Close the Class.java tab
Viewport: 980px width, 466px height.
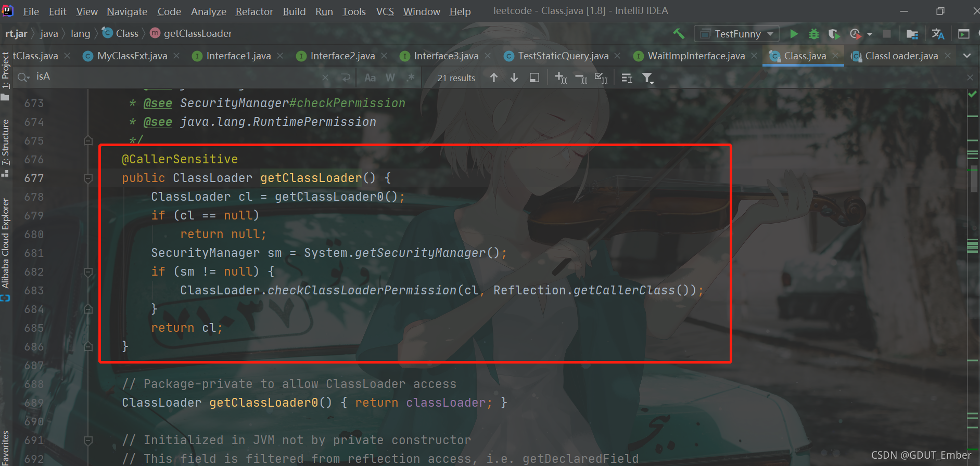[x=835, y=56]
